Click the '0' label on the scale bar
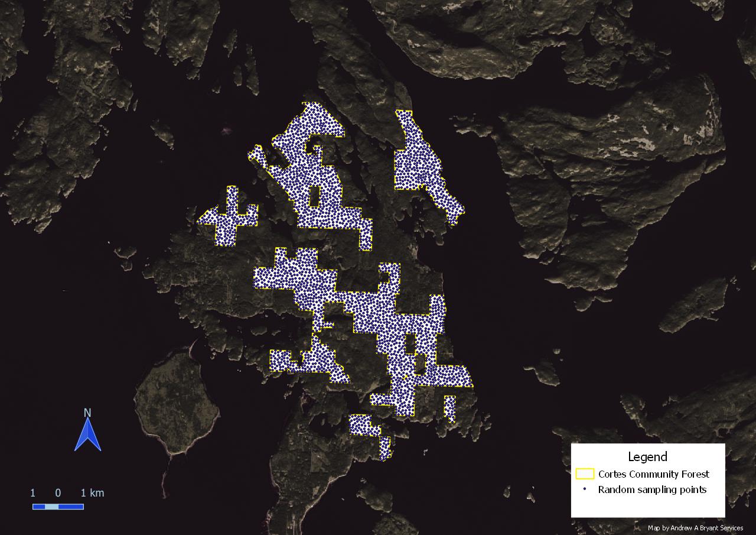The height and width of the screenshot is (535, 756). pos(58,493)
